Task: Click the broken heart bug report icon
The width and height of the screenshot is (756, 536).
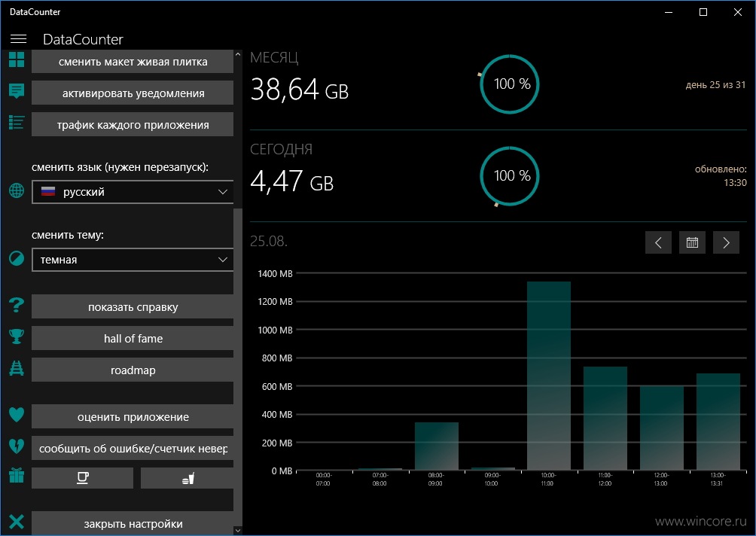Action: [17, 446]
